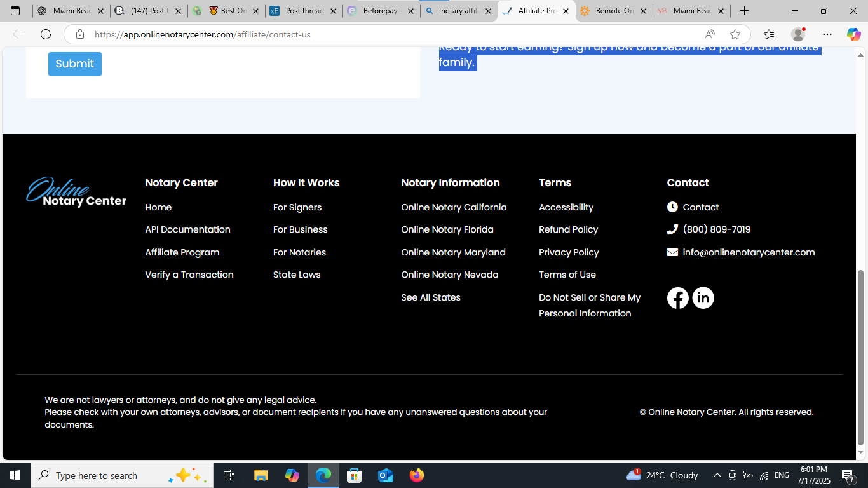Open the Privacy Policy link
The width and height of the screenshot is (868, 488).
click(x=569, y=252)
